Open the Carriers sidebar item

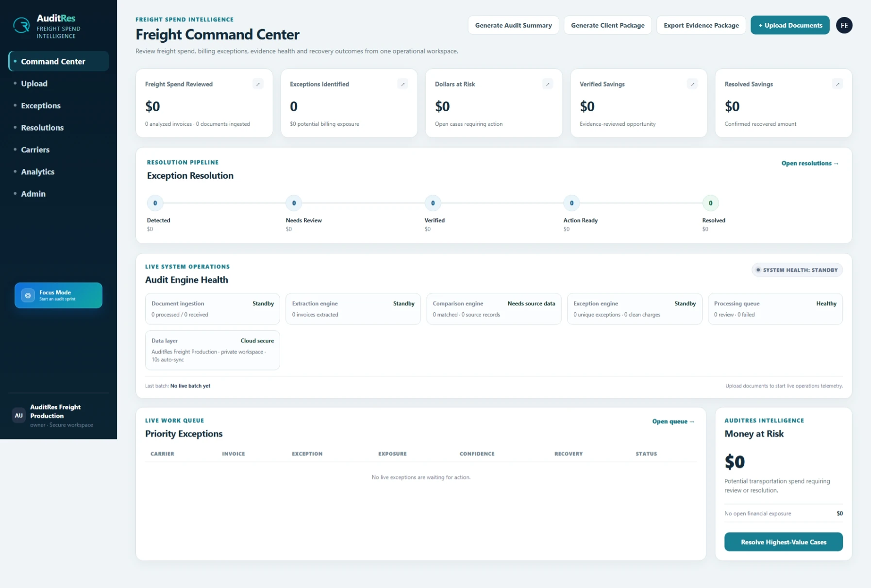click(x=59, y=150)
